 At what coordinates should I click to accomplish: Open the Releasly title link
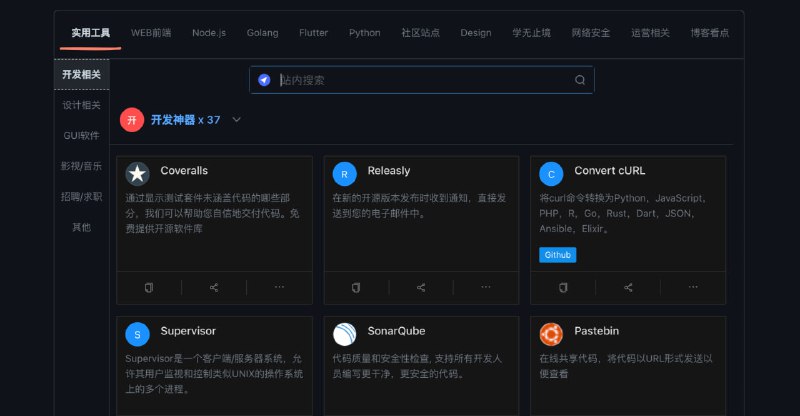click(389, 171)
